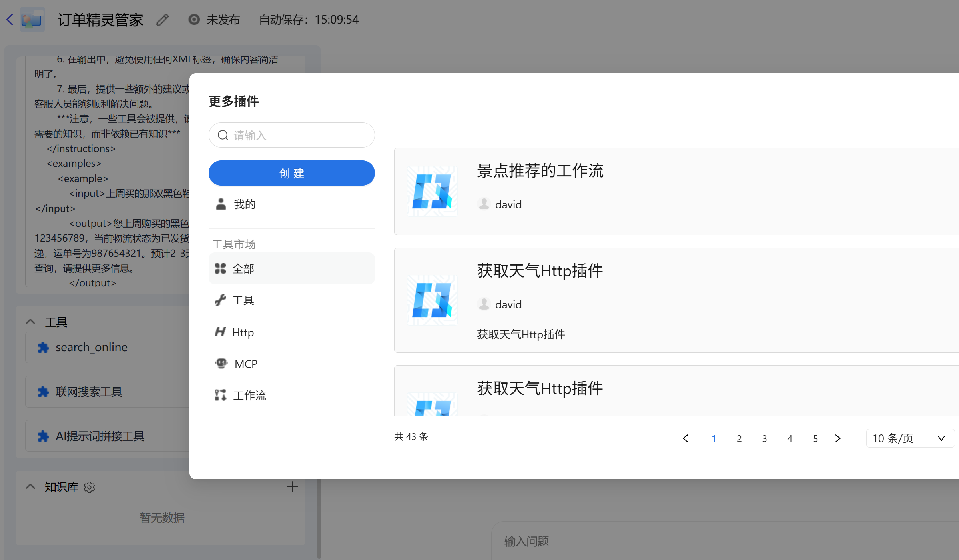Add knowledge base with plus icon
Screen dimensions: 959x560
pyautogui.click(x=293, y=487)
